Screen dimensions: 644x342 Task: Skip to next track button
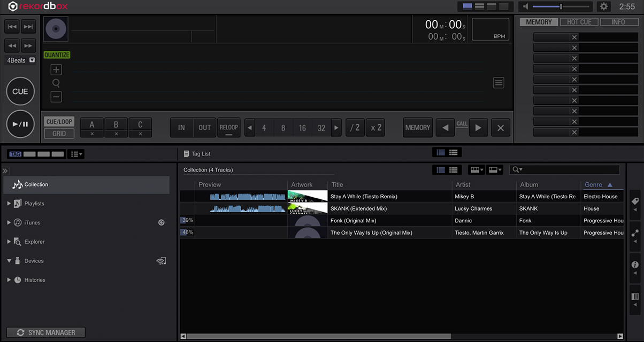point(28,27)
